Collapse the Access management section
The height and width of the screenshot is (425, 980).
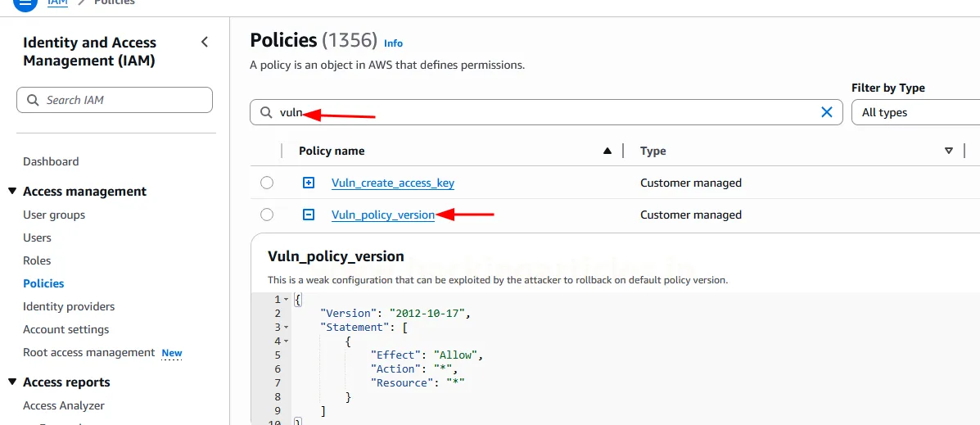pyautogui.click(x=12, y=191)
